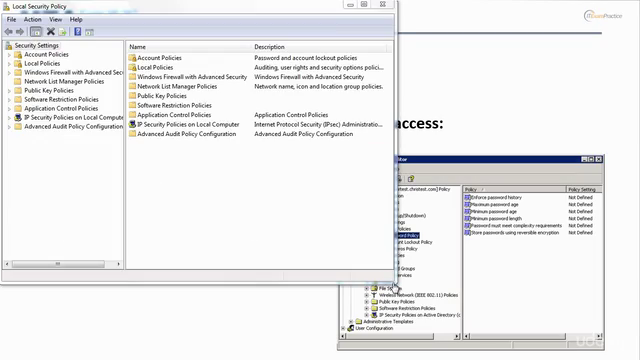The height and width of the screenshot is (360, 640).
Task: Open the Action menu
Action: pyautogui.click(x=32, y=20)
